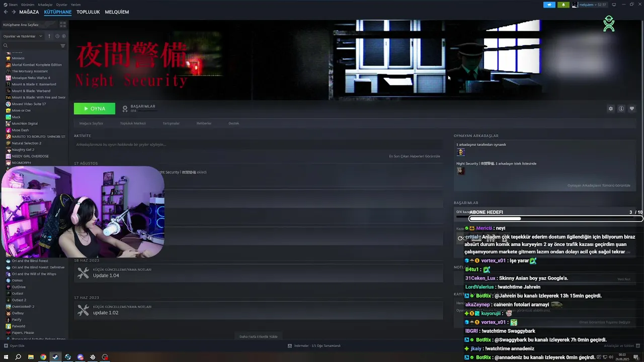Switch to the MELQUİEM profile tab
This screenshot has height=362, width=644.
point(117,12)
